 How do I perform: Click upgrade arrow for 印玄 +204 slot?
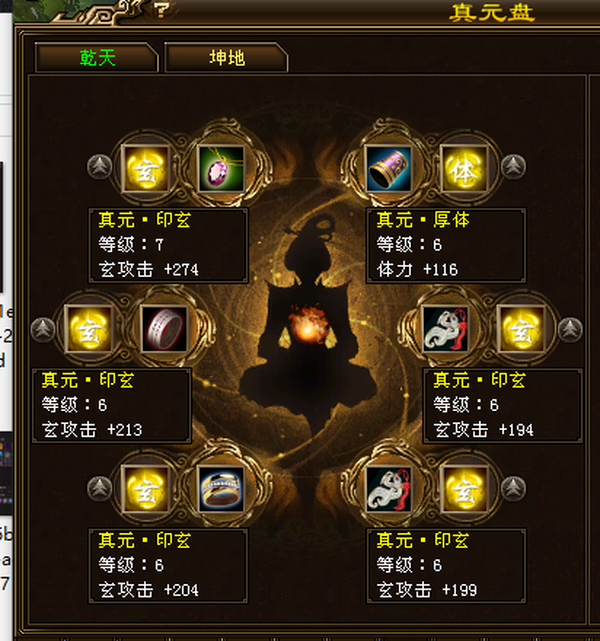tap(99, 488)
